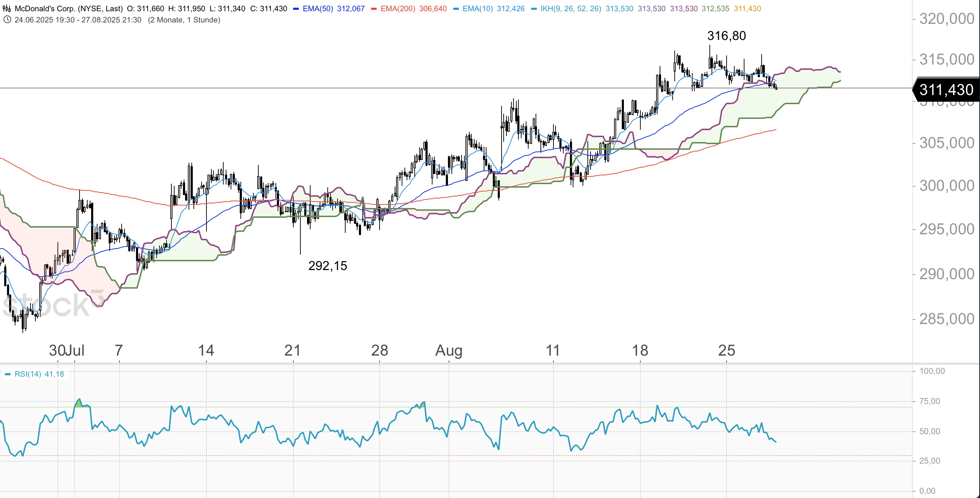Screen dimensions: 980x498
Task: Click the EMA(50) blue color marker
Action: tap(295, 9)
